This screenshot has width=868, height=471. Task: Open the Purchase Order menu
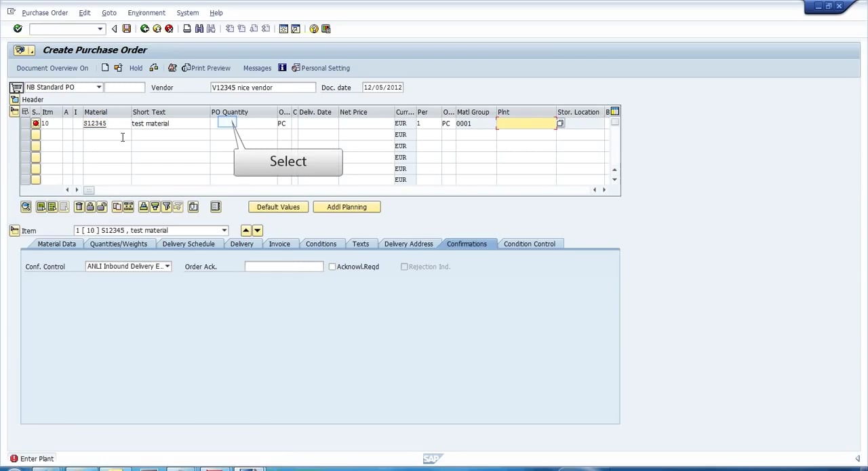pos(45,13)
